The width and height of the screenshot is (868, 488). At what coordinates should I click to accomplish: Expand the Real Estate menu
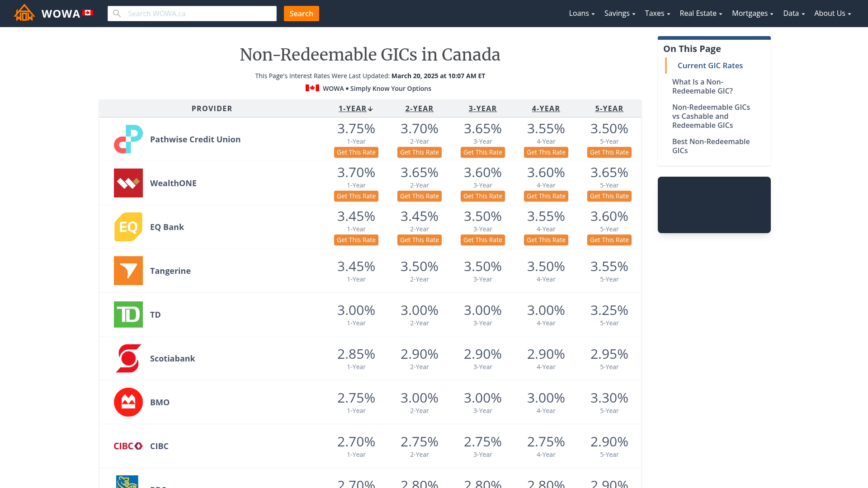coord(701,14)
